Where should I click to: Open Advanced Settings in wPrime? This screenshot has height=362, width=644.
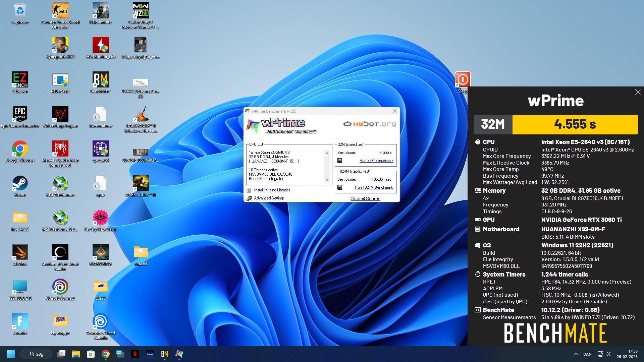[x=269, y=198]
